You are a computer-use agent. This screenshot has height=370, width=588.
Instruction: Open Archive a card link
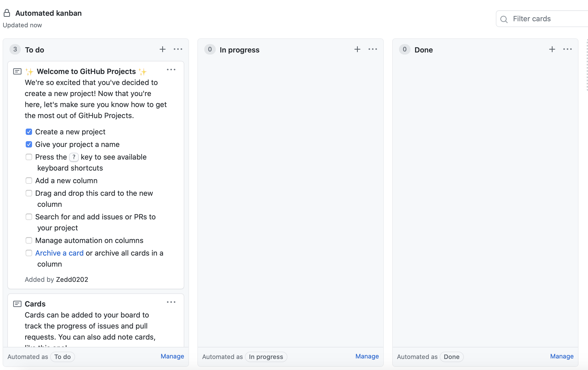[x=59, y=253]
